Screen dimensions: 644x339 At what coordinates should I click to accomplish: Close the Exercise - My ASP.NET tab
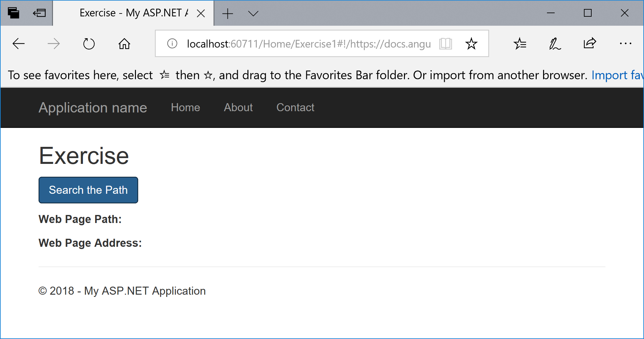click(x=201, y=13)
